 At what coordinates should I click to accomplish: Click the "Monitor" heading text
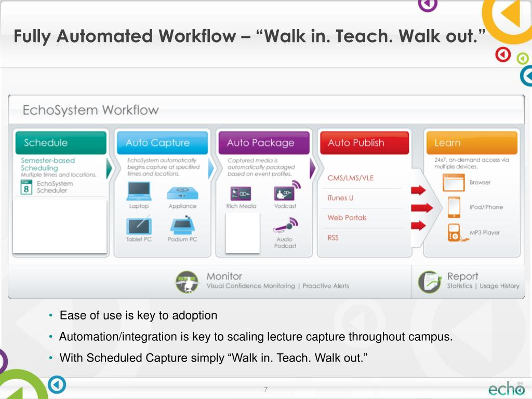pos(224,276)
